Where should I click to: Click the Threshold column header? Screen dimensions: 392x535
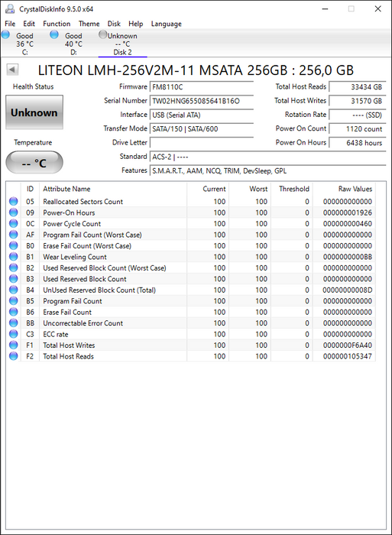292,189
